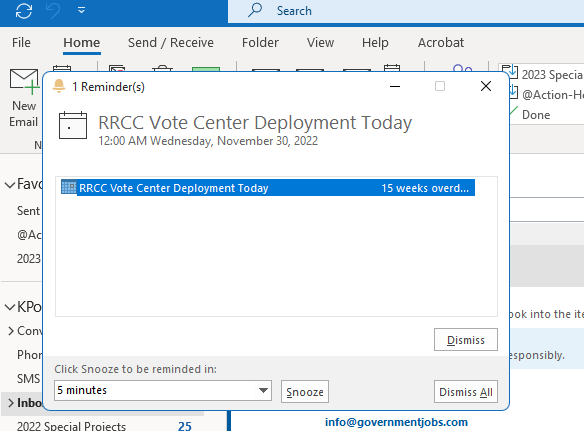
Task: Click the search magnifier icon
Action: coord(255,10)
